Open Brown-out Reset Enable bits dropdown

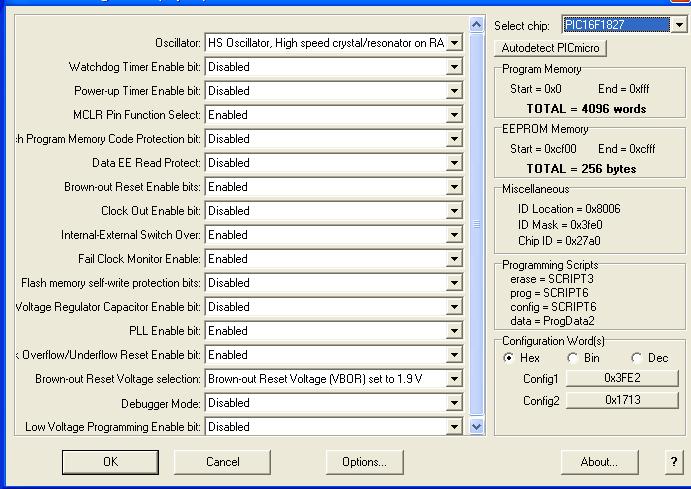point(334,187)
